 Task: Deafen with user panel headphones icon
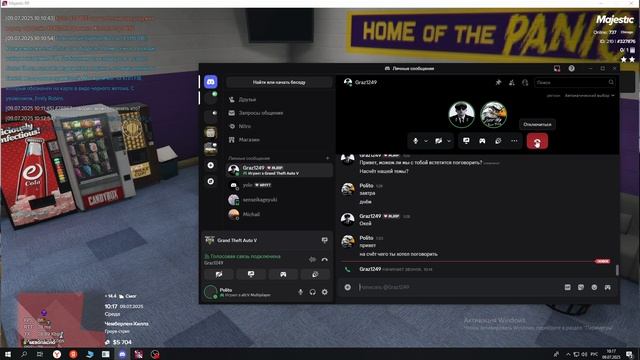312,292
